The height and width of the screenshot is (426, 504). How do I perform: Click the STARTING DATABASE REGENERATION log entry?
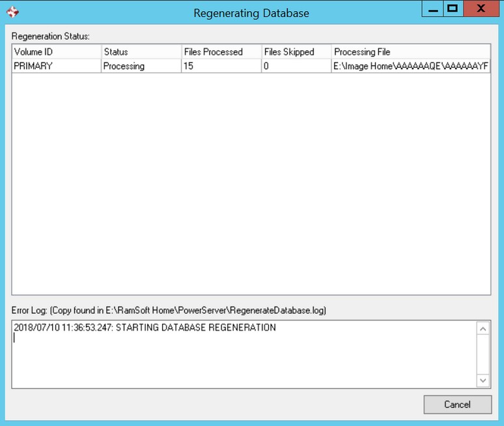pyautogui.click(x=145, y=328)
